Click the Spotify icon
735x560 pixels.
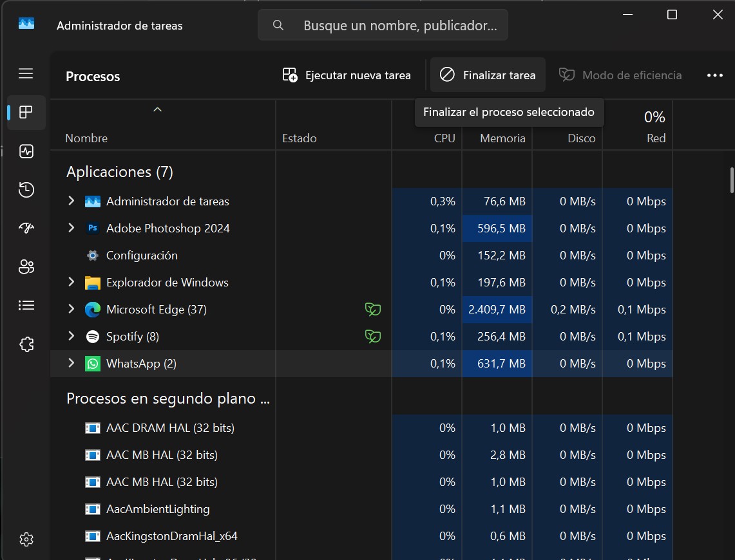click(93, 337)
